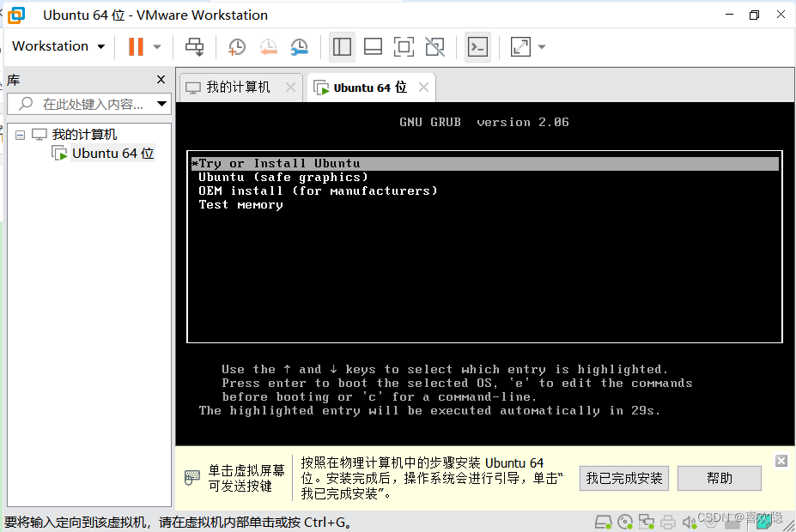
Task: Open the dropdown arrow beside pause button
Action: [x=157, y=47]
